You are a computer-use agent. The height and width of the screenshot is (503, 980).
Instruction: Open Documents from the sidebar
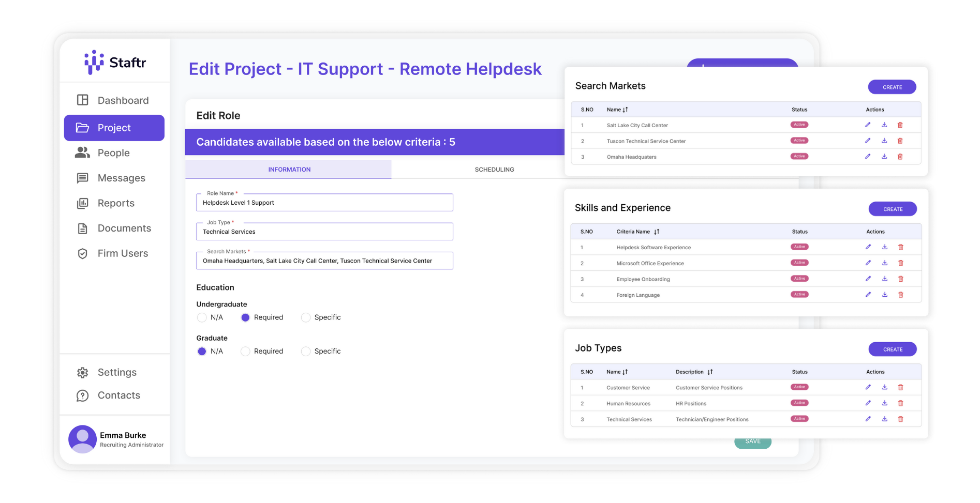tap(114, 228)
